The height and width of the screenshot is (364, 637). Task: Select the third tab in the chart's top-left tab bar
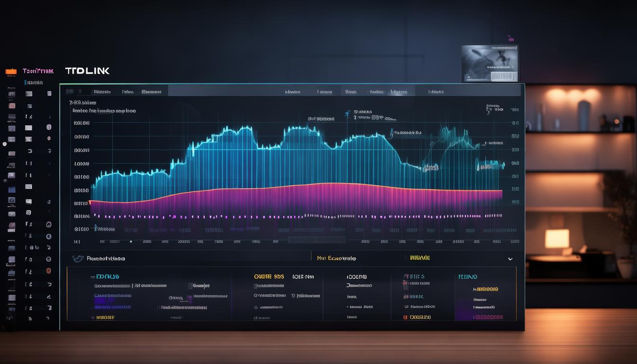coord(152,91)
